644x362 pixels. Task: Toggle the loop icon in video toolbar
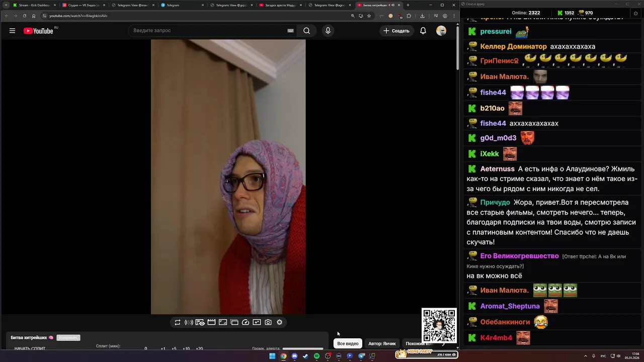click(x=178, y=322)
